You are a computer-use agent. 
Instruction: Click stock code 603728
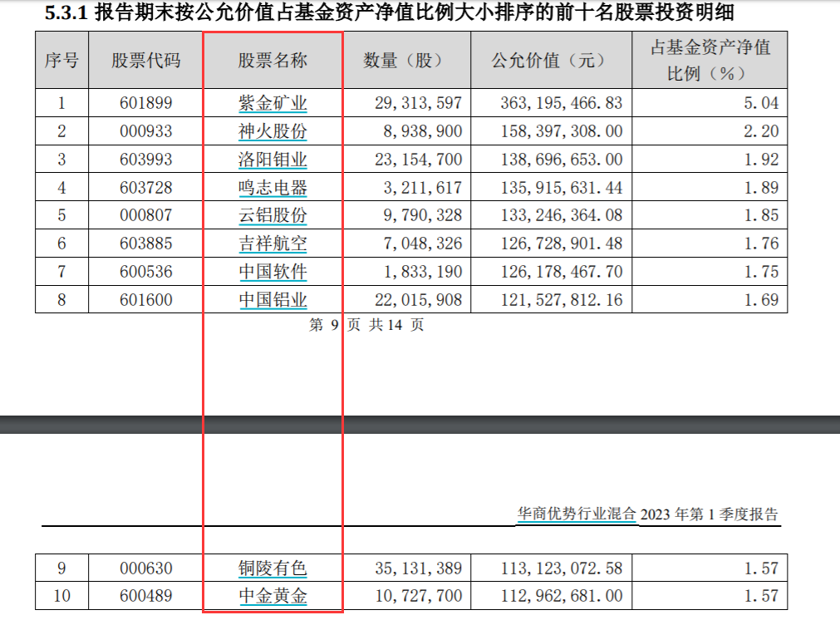tap(145, 188)
